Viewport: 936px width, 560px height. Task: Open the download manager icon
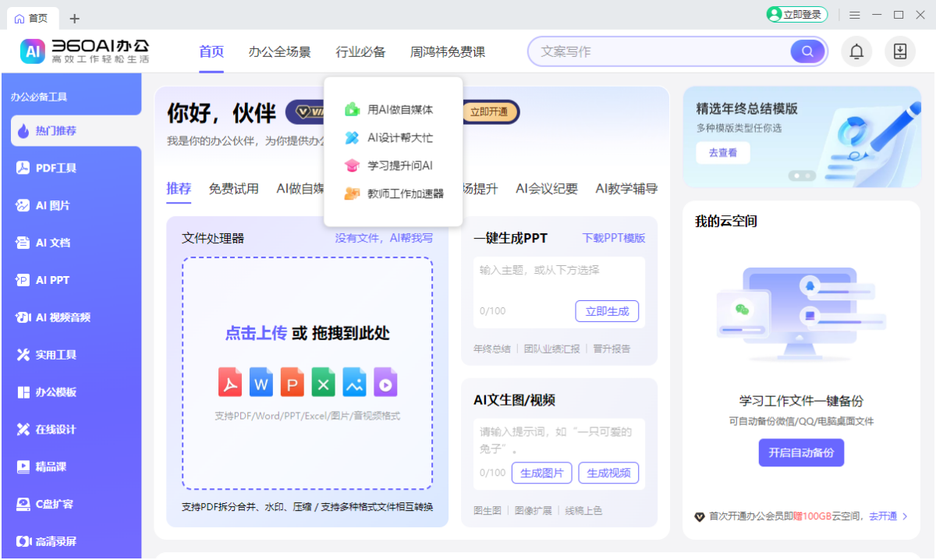pos(899,51)
